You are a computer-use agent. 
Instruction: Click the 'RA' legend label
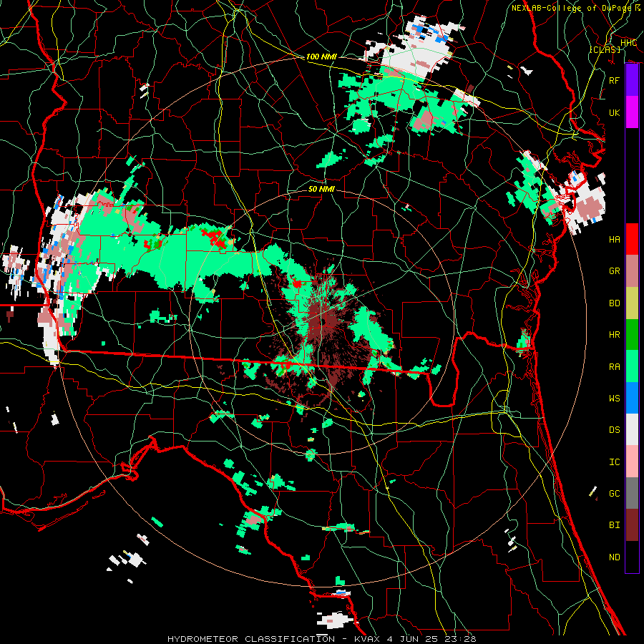pyautogui.click(x=614, y=366)
